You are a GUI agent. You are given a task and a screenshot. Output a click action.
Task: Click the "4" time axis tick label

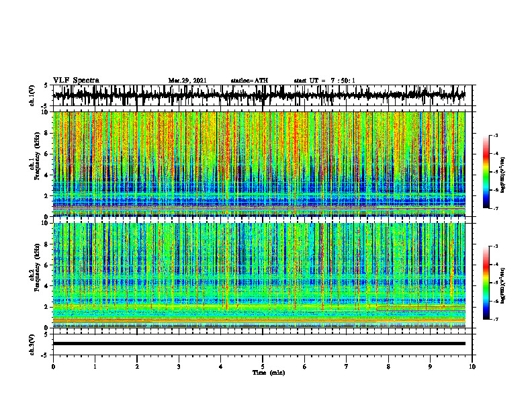[221, 367]
